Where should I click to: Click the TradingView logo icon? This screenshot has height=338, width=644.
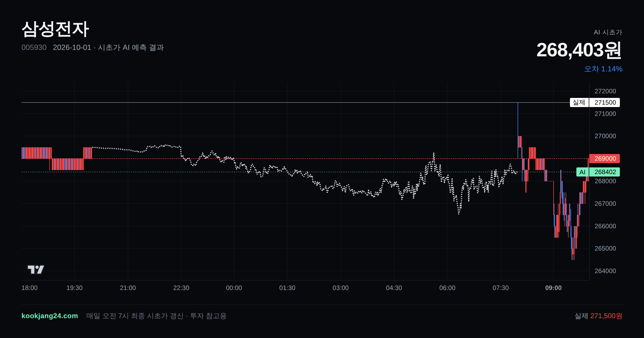pyautogui.click(x=36, y=269)
